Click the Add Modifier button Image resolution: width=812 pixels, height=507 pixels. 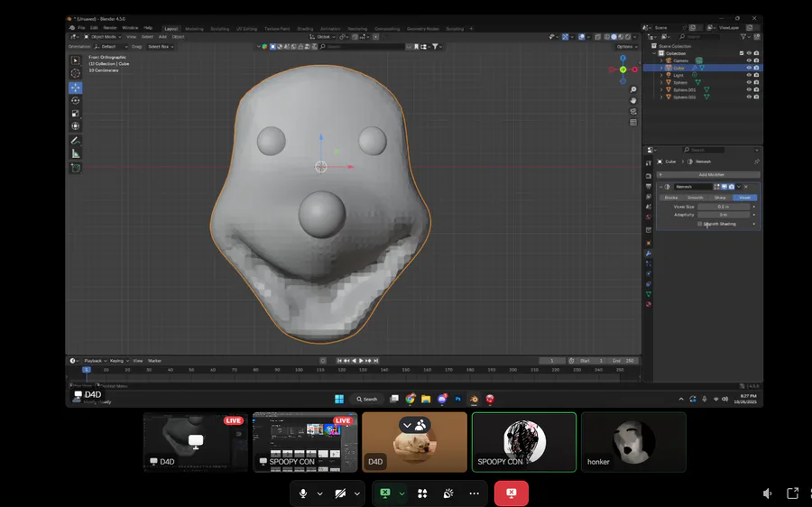click(710, 174)
